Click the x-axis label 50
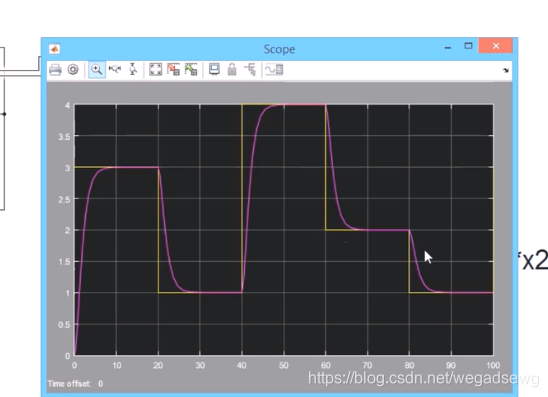548x397 pixels. [x=284, y=366]
